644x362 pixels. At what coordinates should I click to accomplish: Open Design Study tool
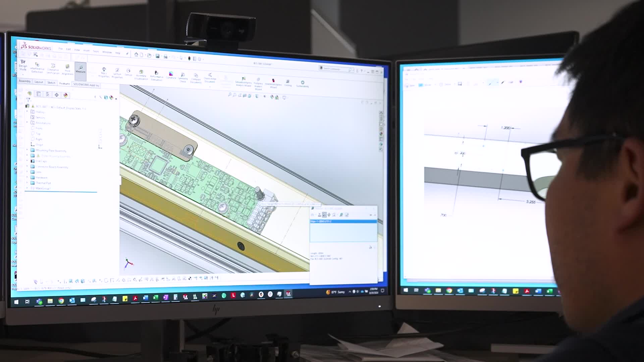pos(23,65)
